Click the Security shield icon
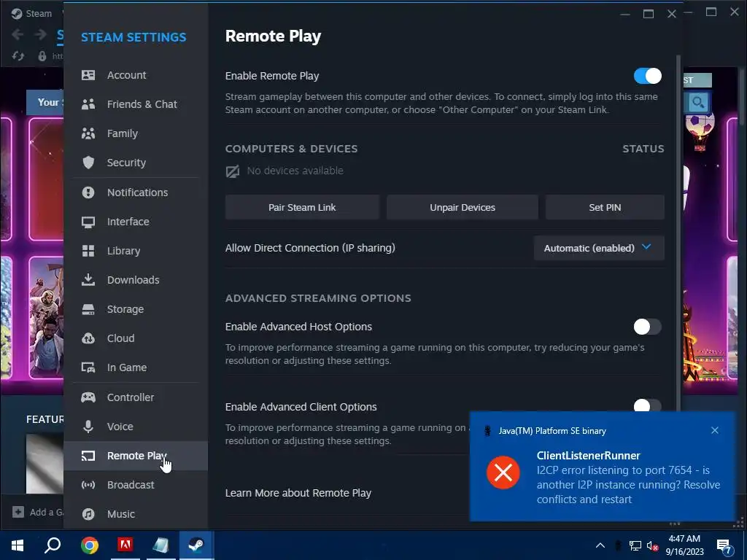This screenshot has height=560, width=747. click(88, 163)
